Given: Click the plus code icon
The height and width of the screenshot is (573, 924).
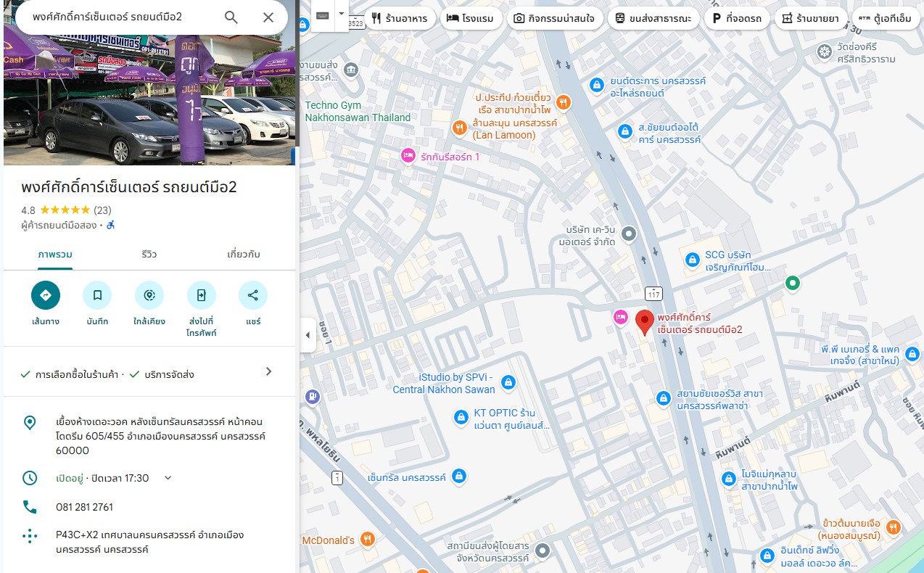Looking at the screenshot, I should tap(30, 536).
